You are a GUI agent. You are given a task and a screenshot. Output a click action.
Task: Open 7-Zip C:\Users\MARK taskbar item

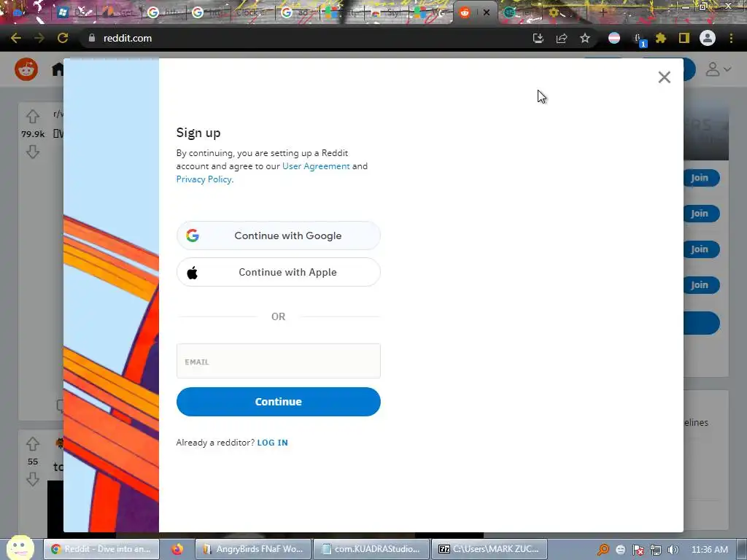(489, 549)
